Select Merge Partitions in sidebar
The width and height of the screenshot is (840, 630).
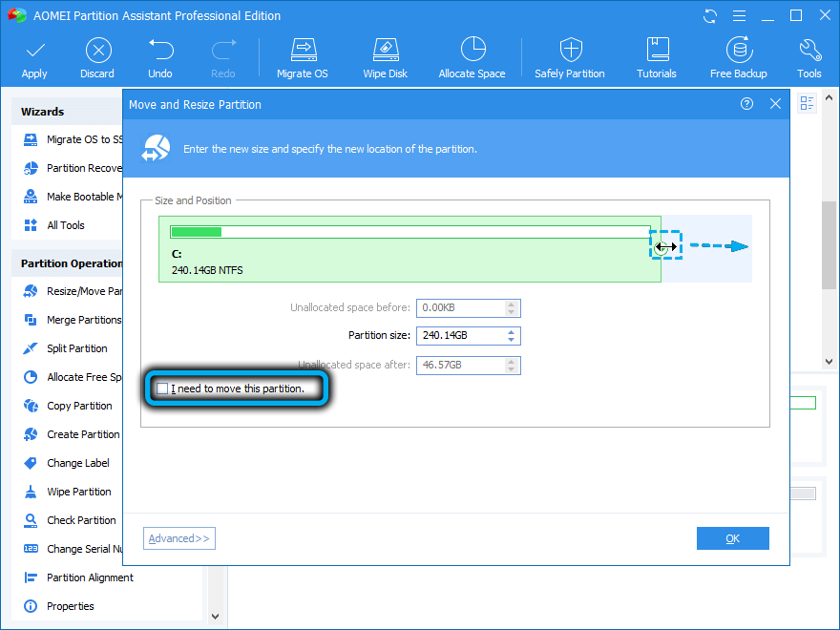tap(84, 320)
